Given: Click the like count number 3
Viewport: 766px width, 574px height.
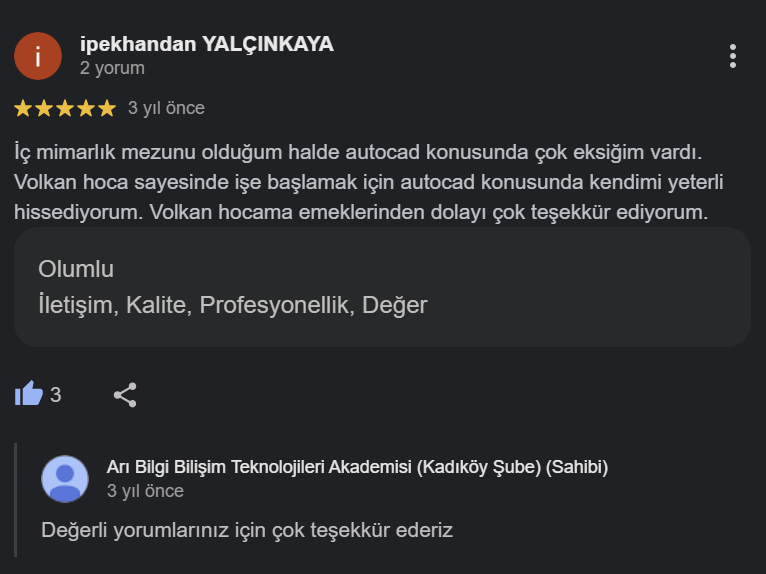Looking at the screenshot, I should (56, 395).
